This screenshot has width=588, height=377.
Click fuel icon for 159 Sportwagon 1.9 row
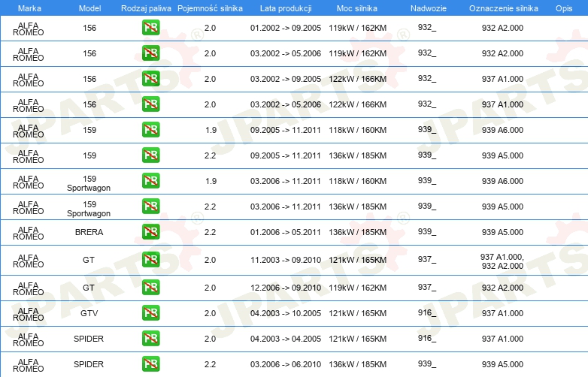pos(150,180)
